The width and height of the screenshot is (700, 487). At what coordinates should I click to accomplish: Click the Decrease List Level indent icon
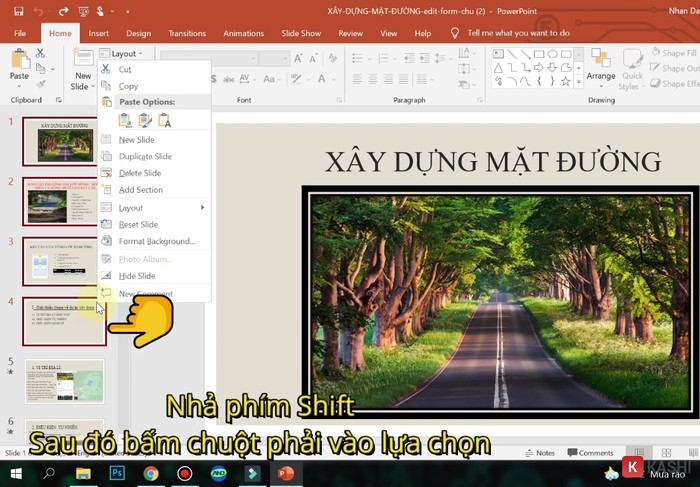(x=408, y=58)
